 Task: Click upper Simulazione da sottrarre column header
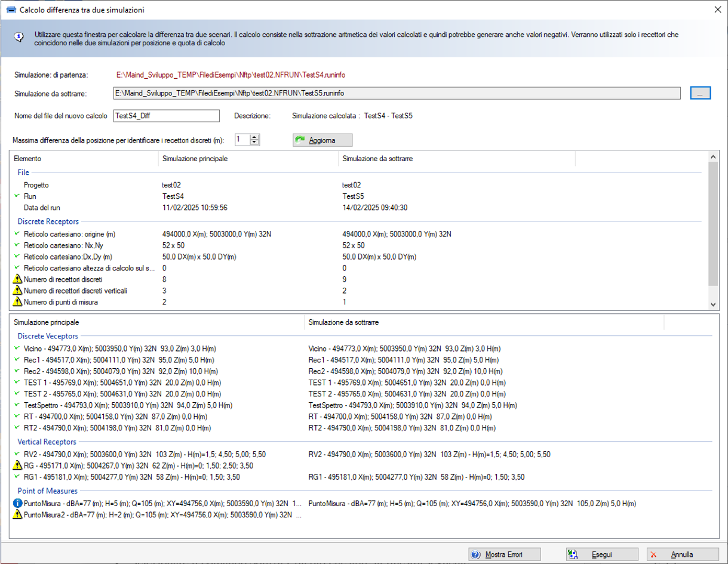point(456,159)
